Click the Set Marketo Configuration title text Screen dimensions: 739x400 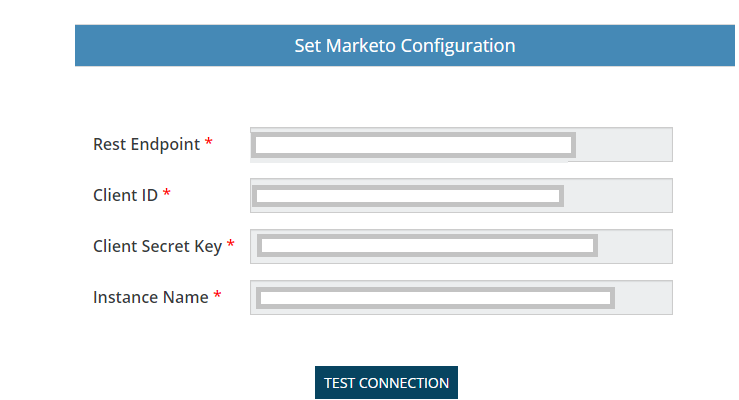click(x=405, y=46)
